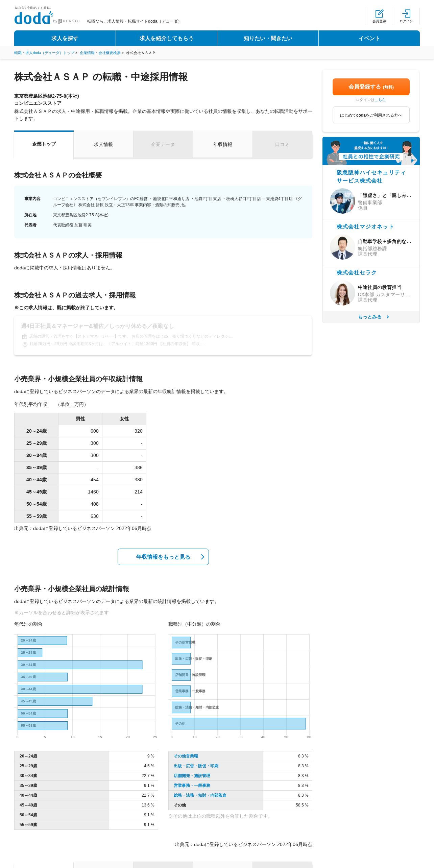The image size is (434, 868).
Task: Click 中途社員の教育担当 employee headline
Action: (x=380, y=287)
